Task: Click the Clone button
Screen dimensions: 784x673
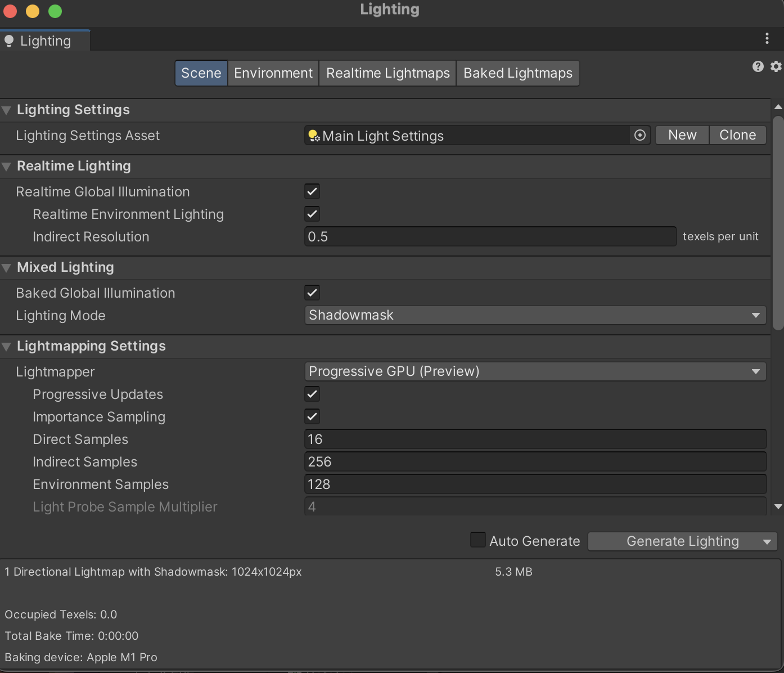Action: coord(738,135)
